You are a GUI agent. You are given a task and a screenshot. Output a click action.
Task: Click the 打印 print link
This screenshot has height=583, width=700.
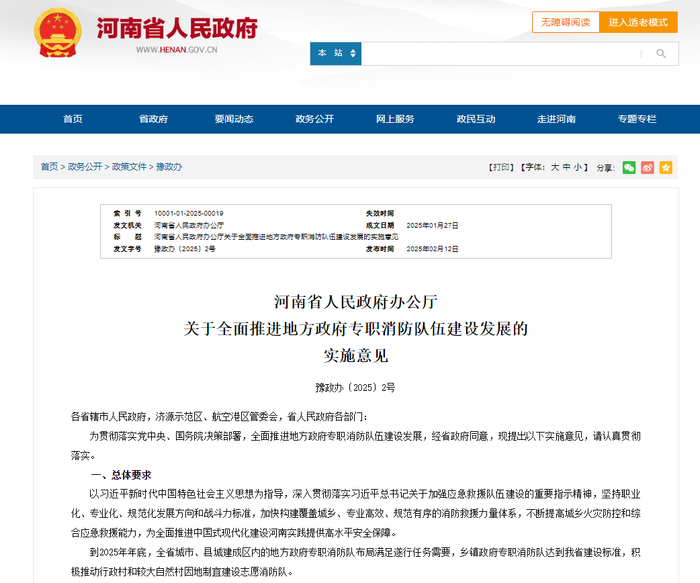[501, 167]
